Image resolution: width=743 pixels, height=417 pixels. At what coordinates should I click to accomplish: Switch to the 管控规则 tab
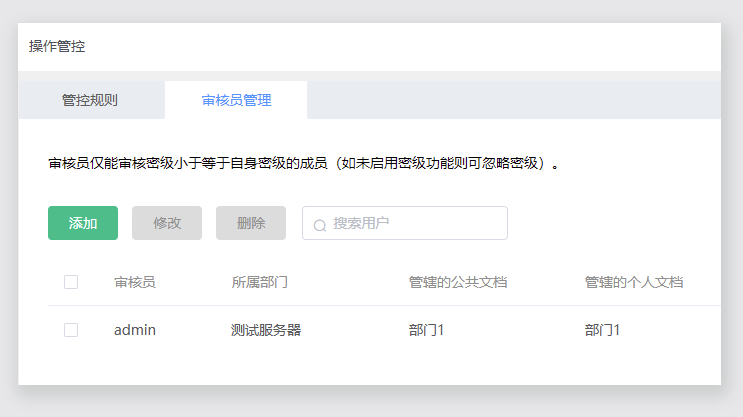point(90,100)
